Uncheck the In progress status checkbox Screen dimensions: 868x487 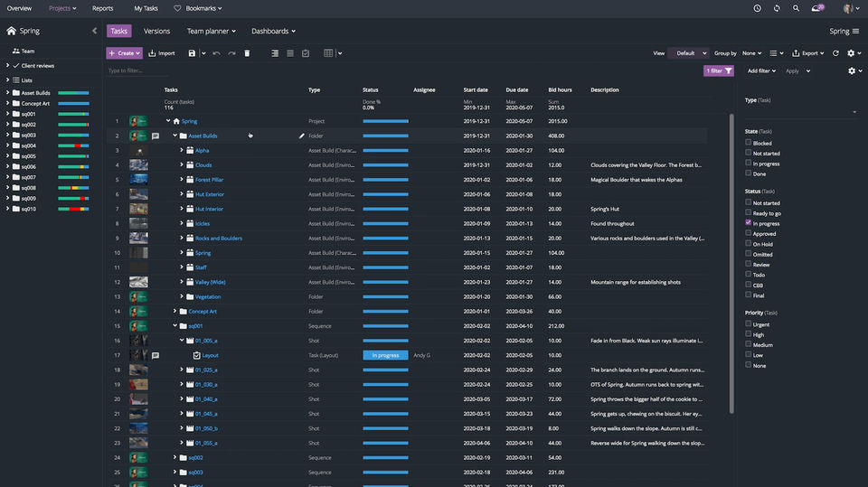[748, 223]
